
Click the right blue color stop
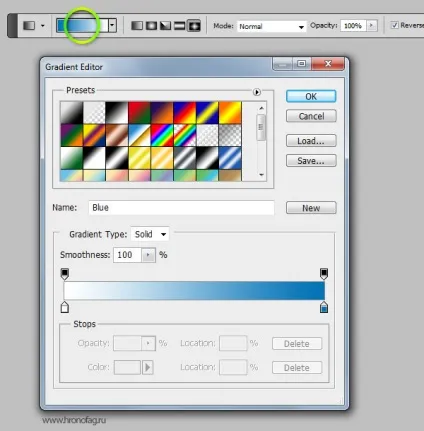[324, 307]
